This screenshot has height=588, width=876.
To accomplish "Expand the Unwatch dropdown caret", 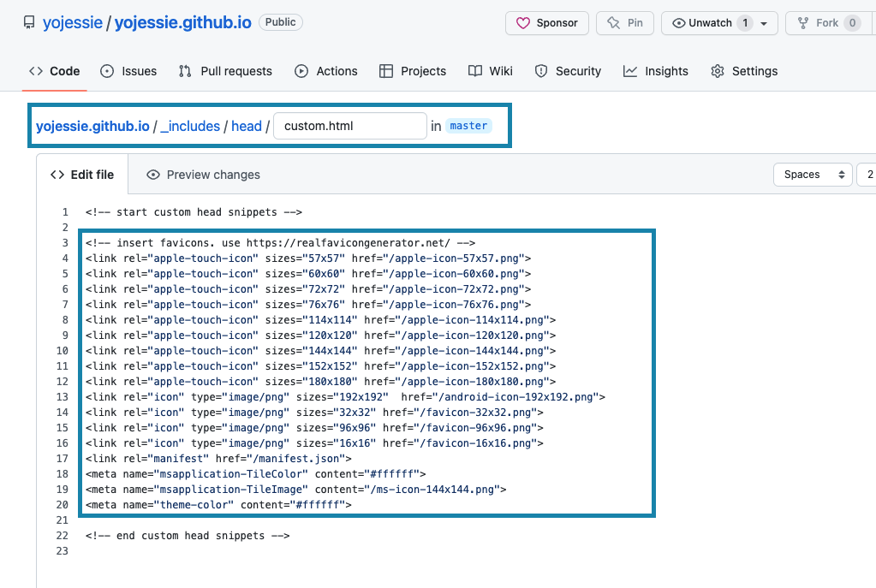I will (x=764, y=23).
